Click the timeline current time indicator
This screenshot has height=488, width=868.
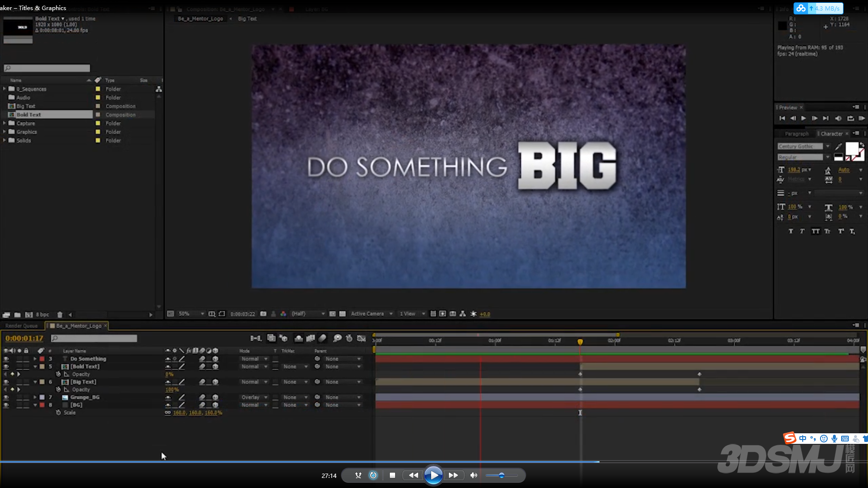580,342
